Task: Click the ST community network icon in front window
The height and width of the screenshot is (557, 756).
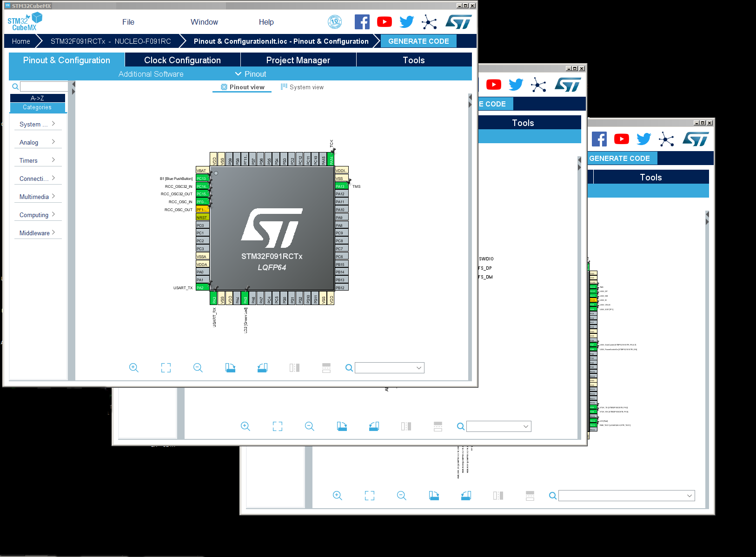Action: [429, 22]
